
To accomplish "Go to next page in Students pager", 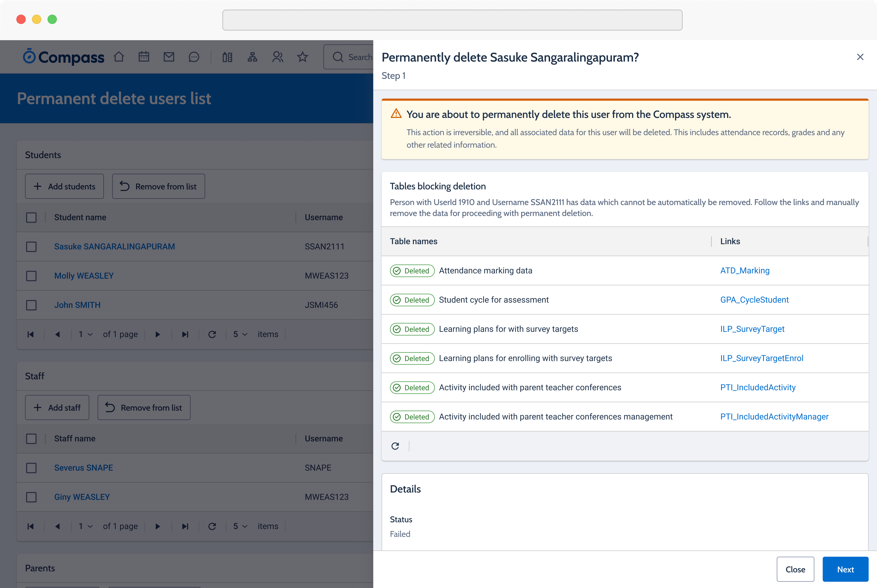I will coord(158,334).
